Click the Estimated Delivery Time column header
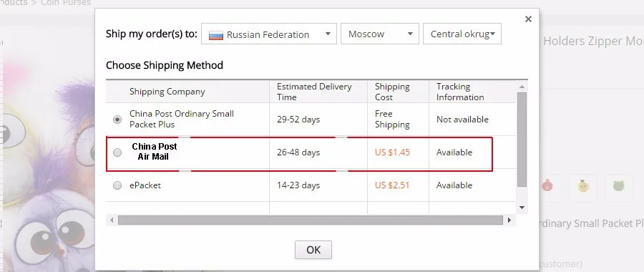This screenshot has width=644, height=272. [314, 92]
